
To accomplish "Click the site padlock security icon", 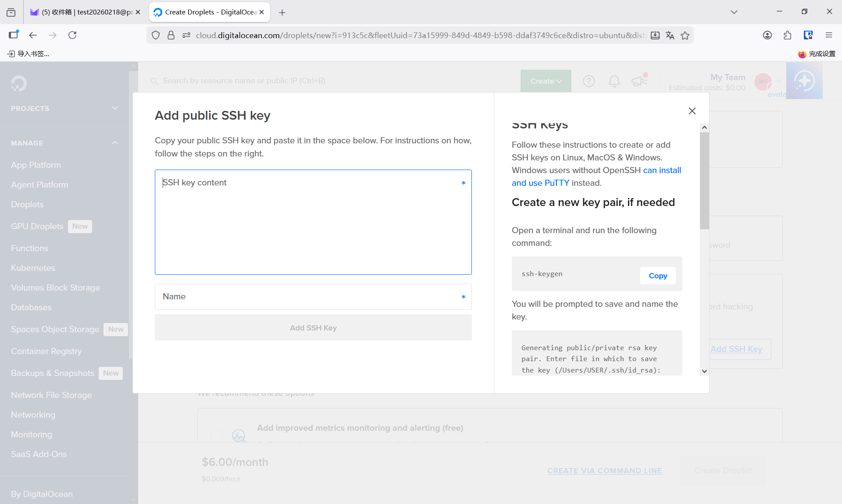I will point(171,35).
